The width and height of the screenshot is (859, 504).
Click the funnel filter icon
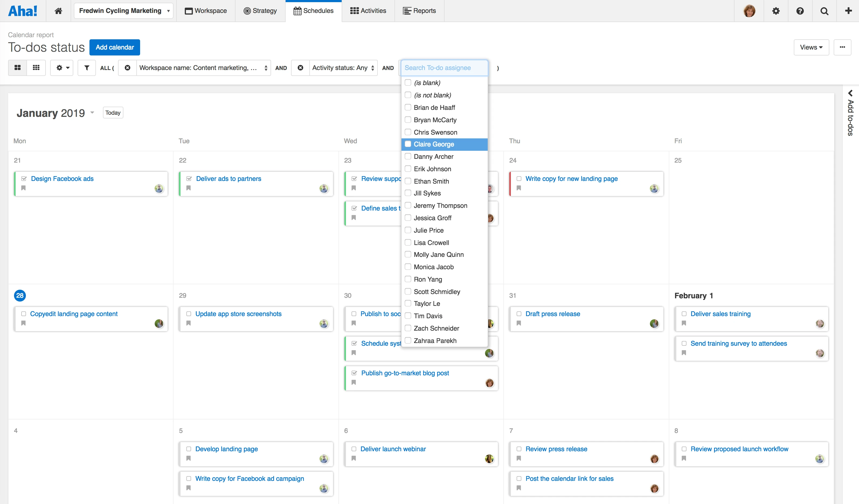pyautogui.click(x=86, y=68)
